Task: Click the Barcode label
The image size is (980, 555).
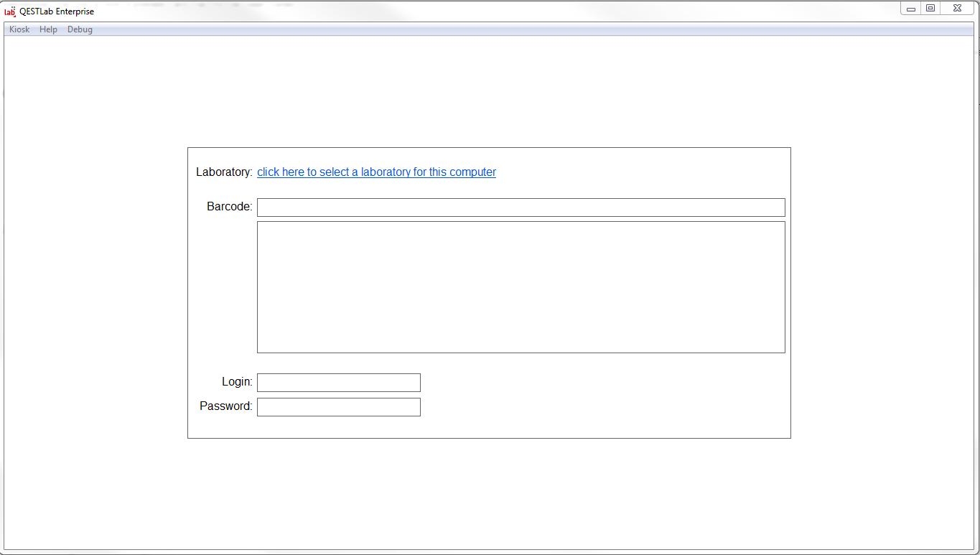Action: (x=229, y=207)
